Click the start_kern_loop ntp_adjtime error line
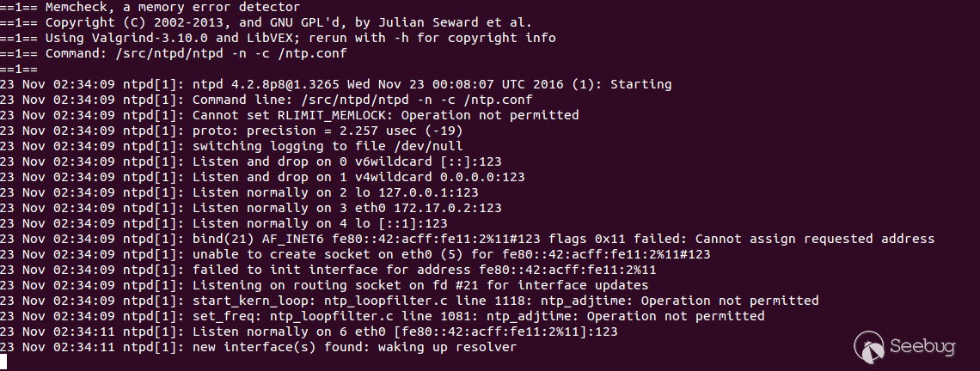The image size is (980, 371). [505, 301]
